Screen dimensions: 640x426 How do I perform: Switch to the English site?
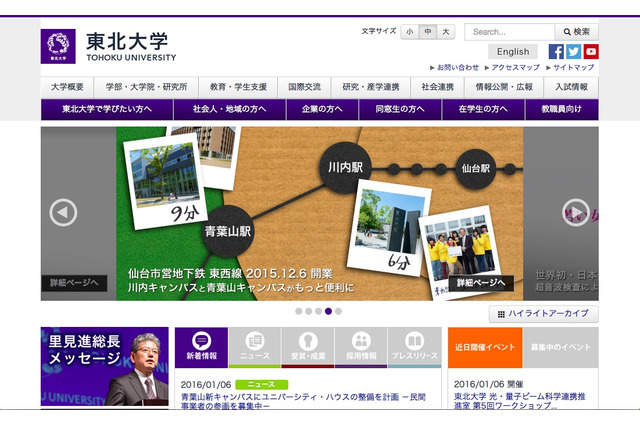click(x=513, y=51)
